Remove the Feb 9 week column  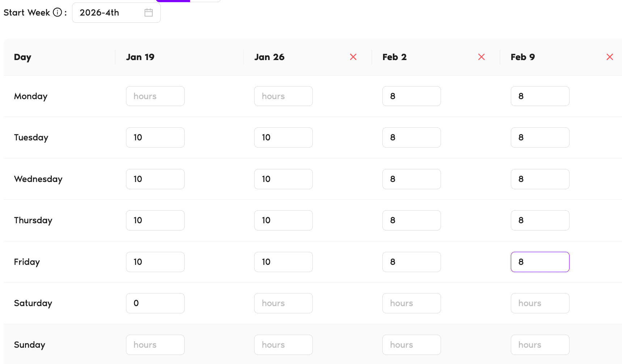610,57
